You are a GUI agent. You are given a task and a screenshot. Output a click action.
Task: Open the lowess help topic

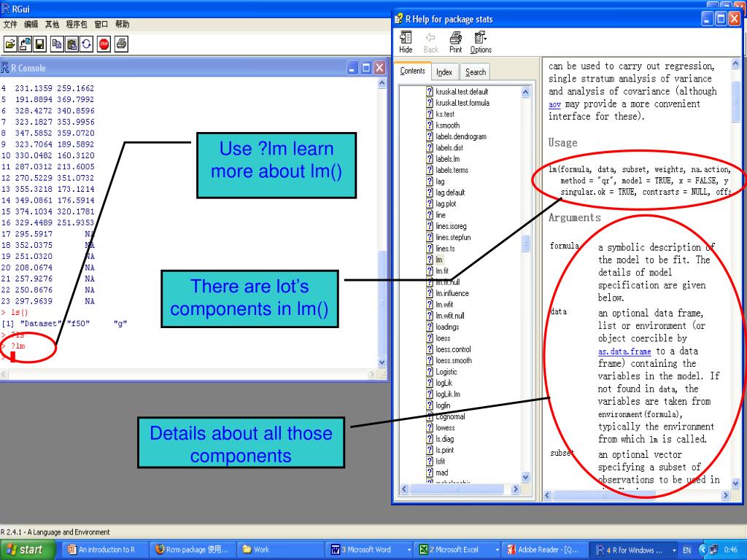445,428
